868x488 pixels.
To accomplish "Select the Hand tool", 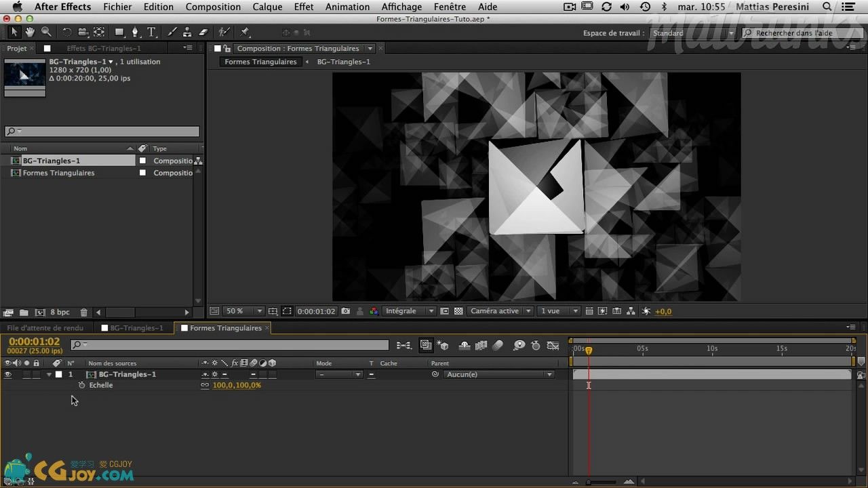I will tap(30, 33).
